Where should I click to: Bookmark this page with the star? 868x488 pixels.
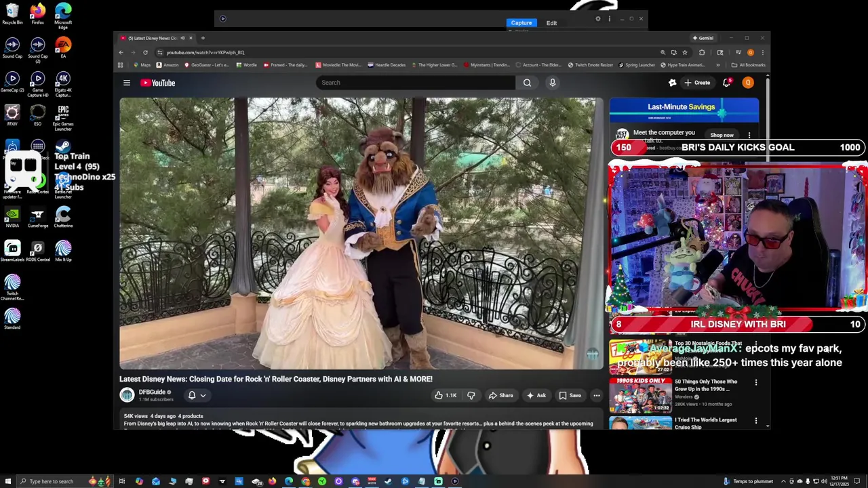click(x=685, y=52)
